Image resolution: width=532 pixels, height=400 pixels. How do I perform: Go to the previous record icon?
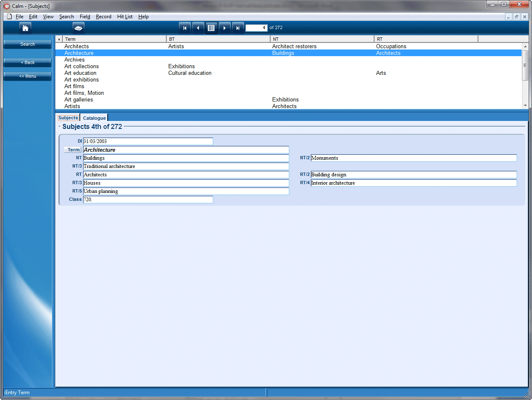pos(198,27)
